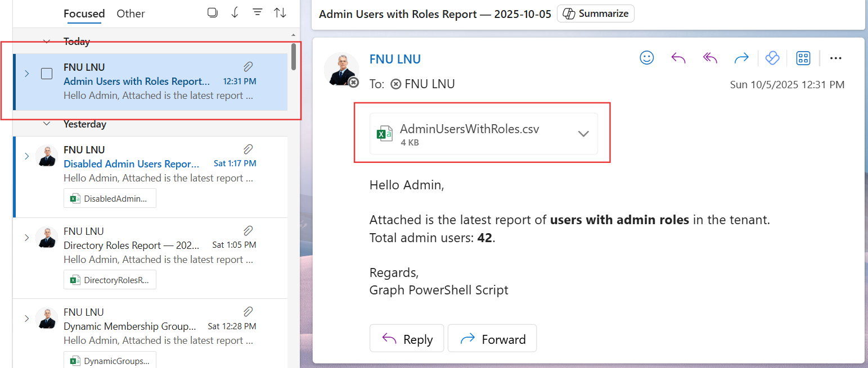This screenshot has width=868, height=368.
Task: Click the message list scrollbar thumb
Action: coord(293,57)
